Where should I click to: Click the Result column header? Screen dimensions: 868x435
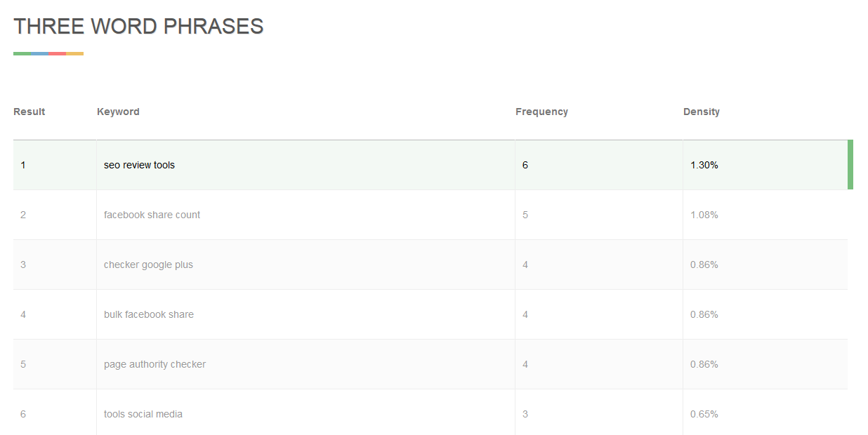(x=29, y=112)
